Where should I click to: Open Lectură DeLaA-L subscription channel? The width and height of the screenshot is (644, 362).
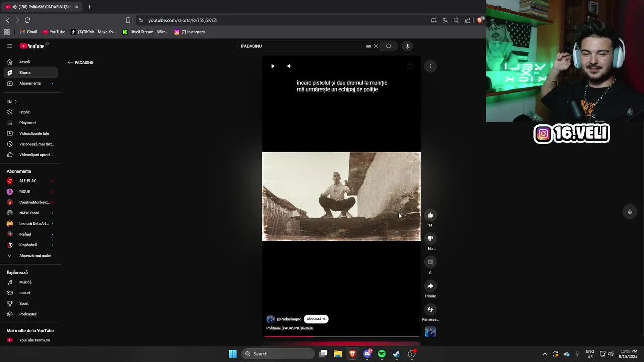31,224
